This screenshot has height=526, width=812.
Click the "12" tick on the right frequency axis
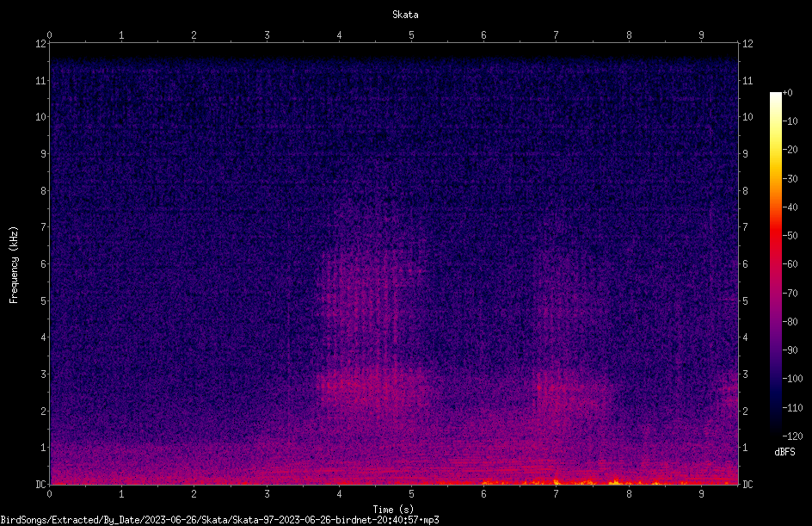click(x=747, y=44)
